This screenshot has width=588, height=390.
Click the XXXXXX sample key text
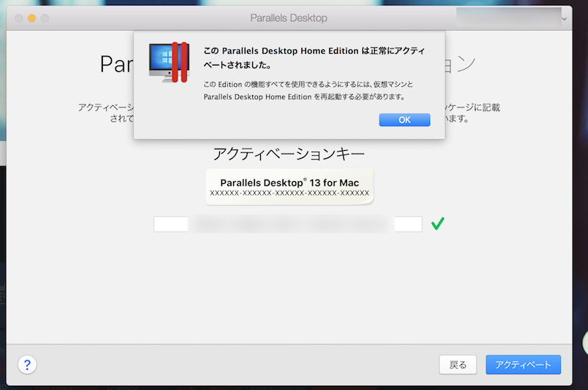point(290,194)
